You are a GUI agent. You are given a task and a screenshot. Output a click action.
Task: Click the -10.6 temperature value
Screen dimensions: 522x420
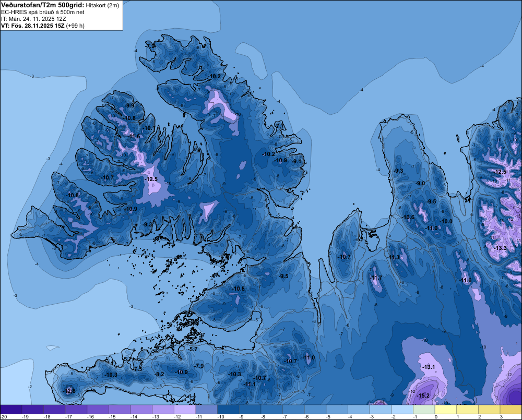[408, 218]
